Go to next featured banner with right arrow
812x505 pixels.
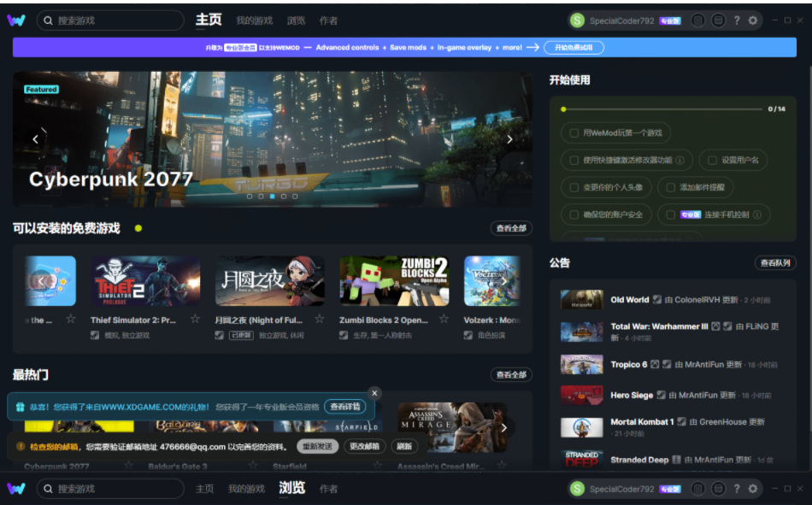[509, 138]
